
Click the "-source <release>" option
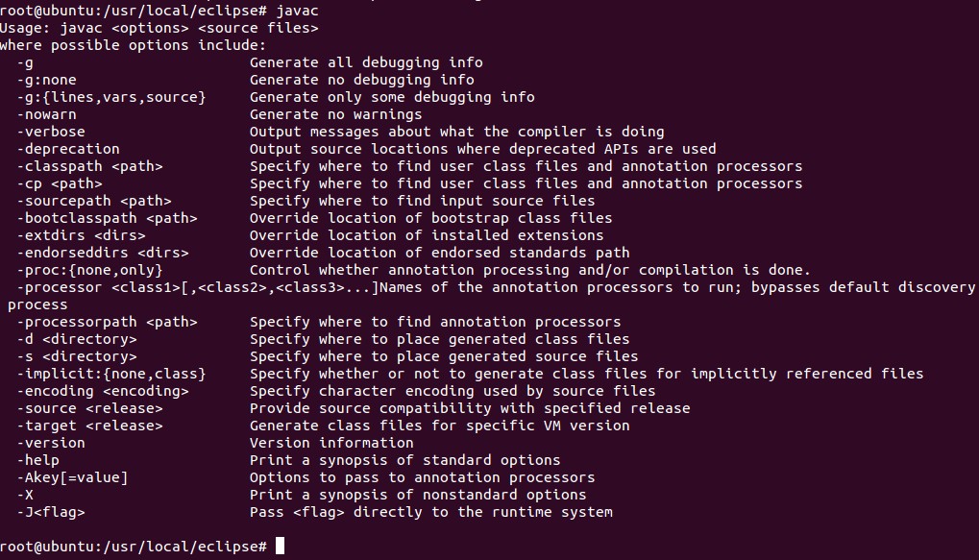tap(89, 408)
